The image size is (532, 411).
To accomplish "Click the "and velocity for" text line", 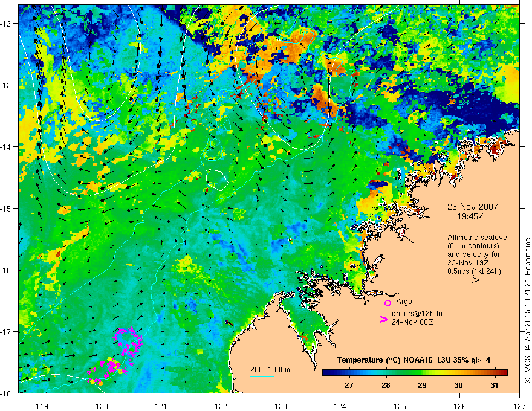I will click(473, 254).
